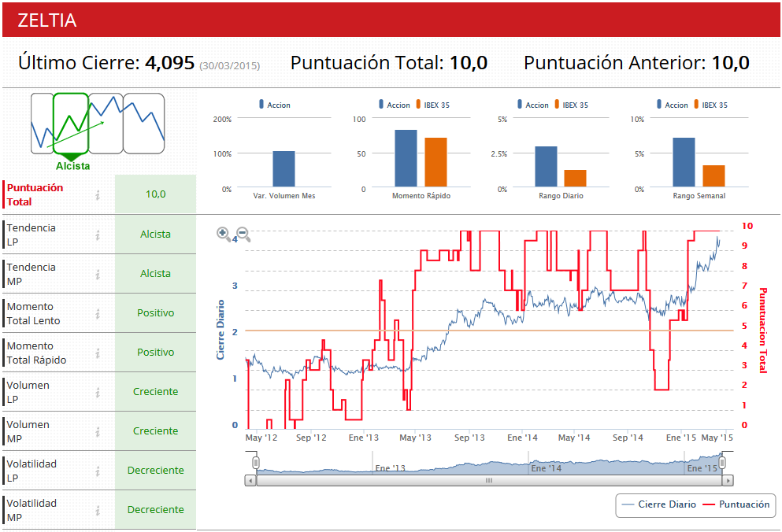This screenshot has height=532, width=782.
Task: Show info for Momento Total Lento
Action: point(98,314)
